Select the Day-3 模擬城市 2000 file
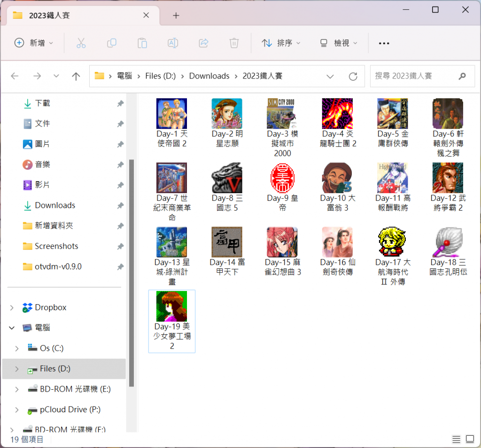481x448 pixels. (x=282, y=128)
